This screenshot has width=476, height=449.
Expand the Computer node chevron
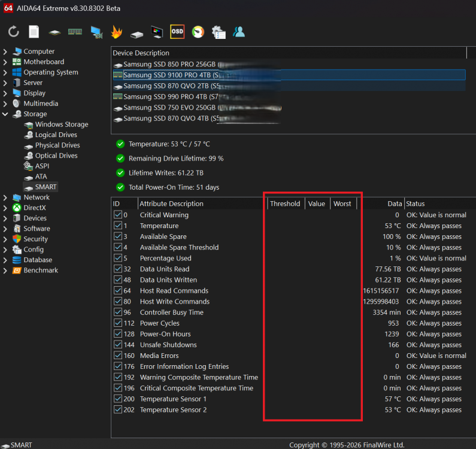(5, 51)
